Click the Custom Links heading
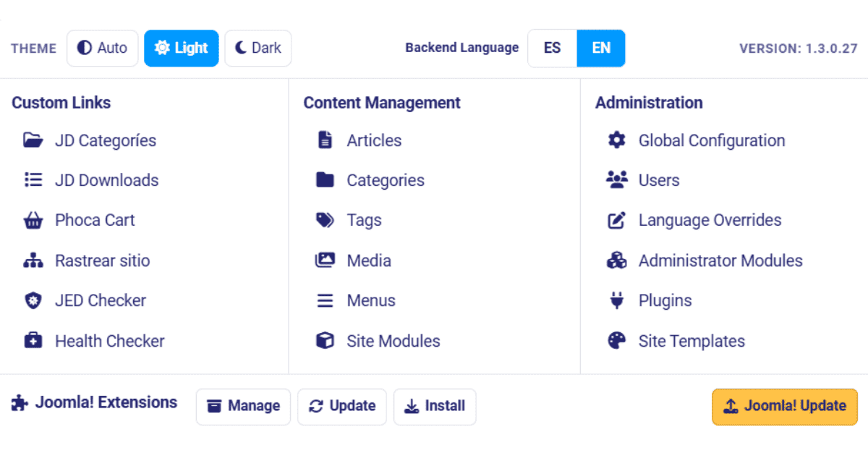Screen dimensions: 868x456 (61, 103)
